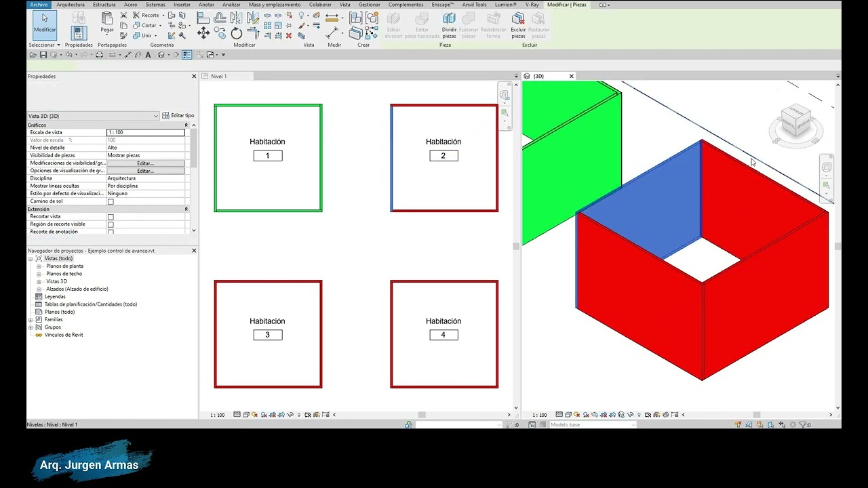The height and width of the screenshot is (488, 868).
Task: Select the Vínculos de Revit tree item
Action: coord(64,335)
